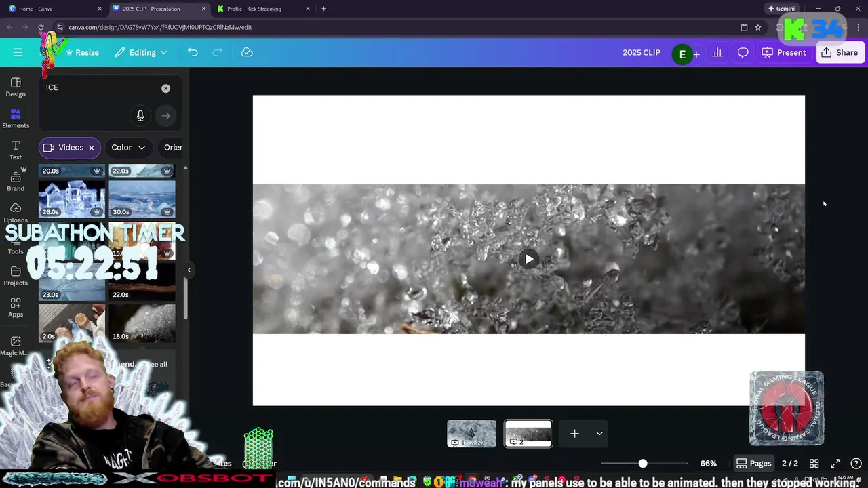Click the Share button
The height and width of the screenshot is (488, 868).
tap(840, 52)
